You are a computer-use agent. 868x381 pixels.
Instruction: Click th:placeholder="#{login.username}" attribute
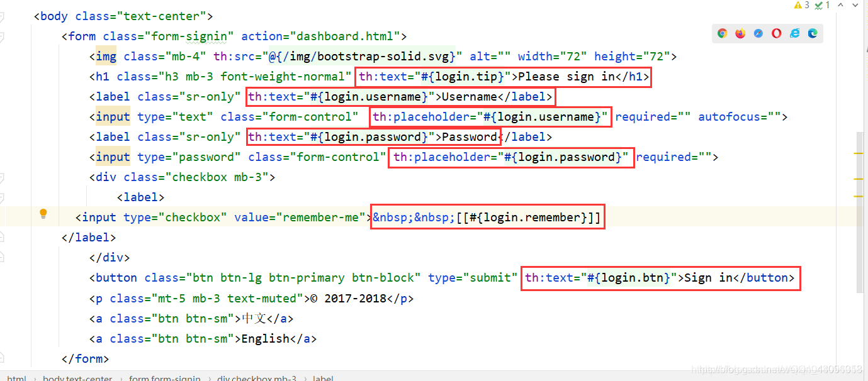click(491, 117)
